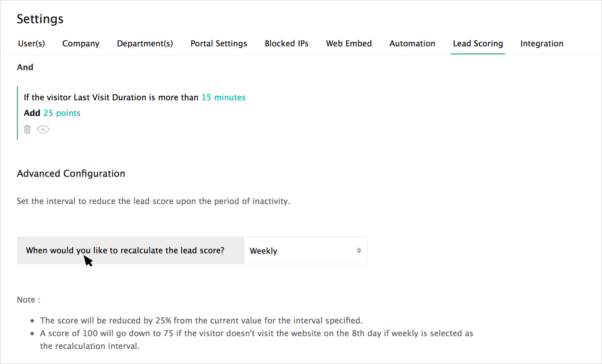Edit the 25 points value

coord(62,113)
